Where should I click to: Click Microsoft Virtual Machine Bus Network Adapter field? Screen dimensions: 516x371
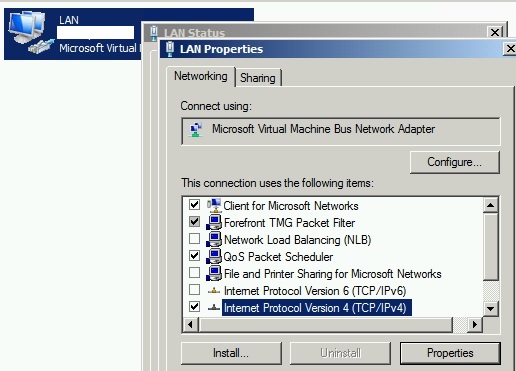(341, 131)
